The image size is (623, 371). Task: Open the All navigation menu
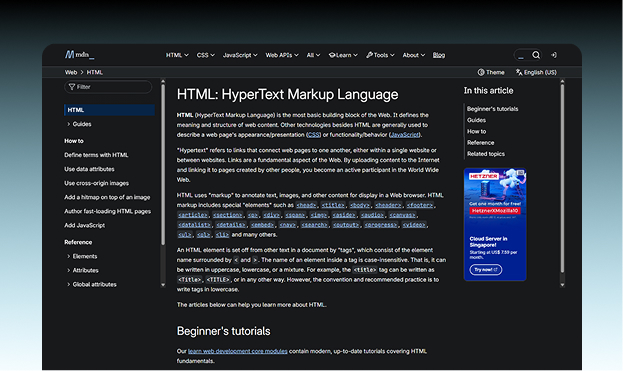313,55
